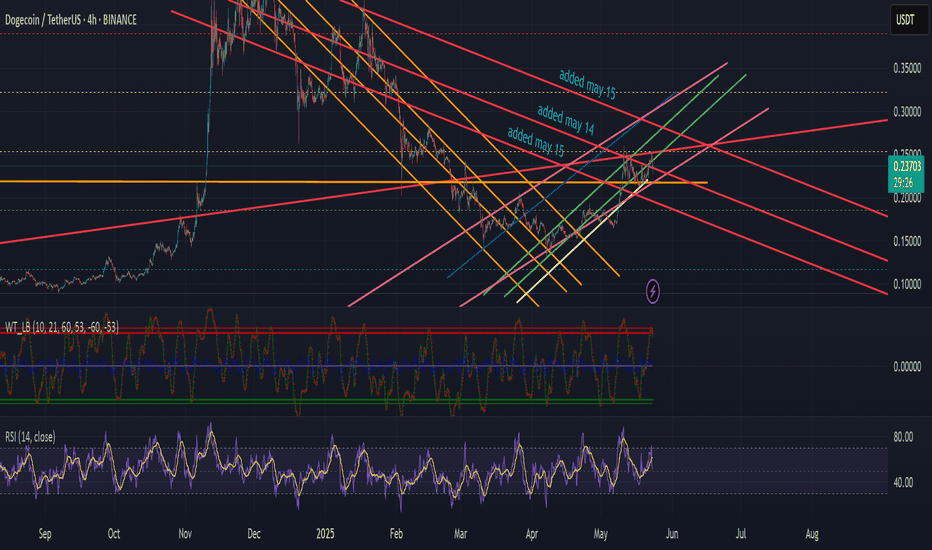Click the RSI 40.00 axis label
The height and width of the screenshot is (550, 932).
click(x=903, y=482)
